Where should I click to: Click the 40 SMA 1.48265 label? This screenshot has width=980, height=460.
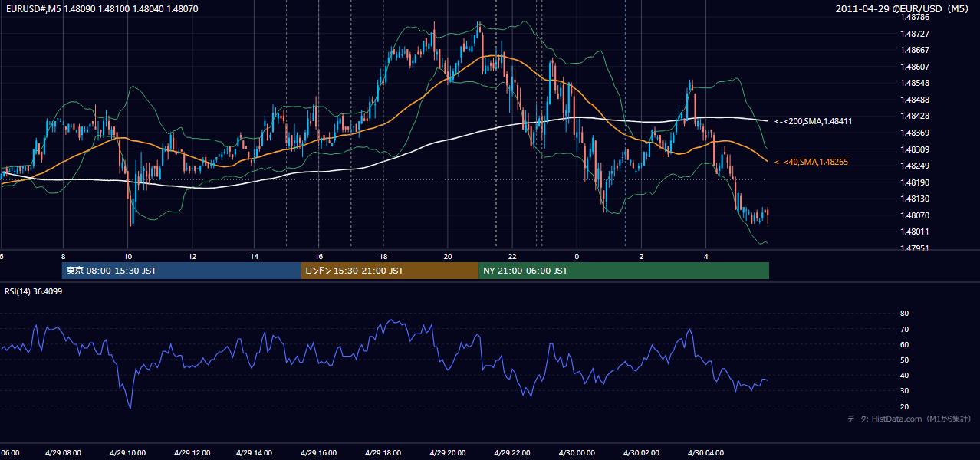click(811, 162)
